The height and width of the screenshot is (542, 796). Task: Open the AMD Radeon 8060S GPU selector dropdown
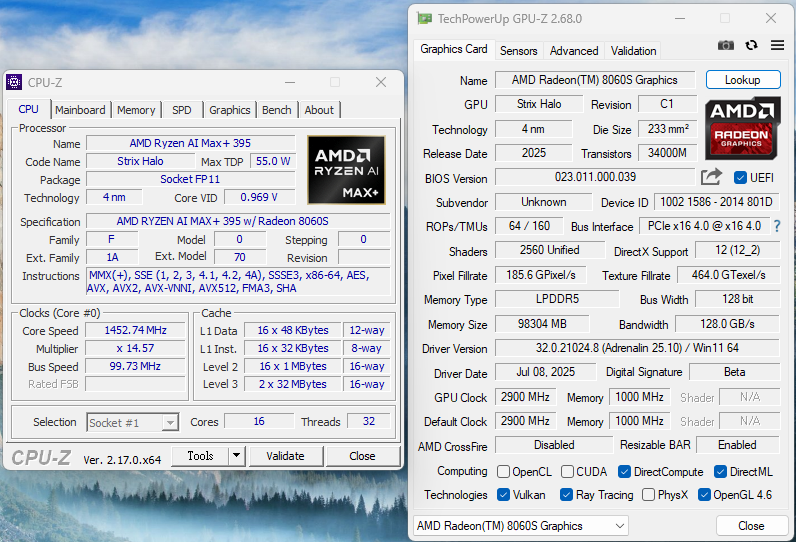[x=521, y=526]
